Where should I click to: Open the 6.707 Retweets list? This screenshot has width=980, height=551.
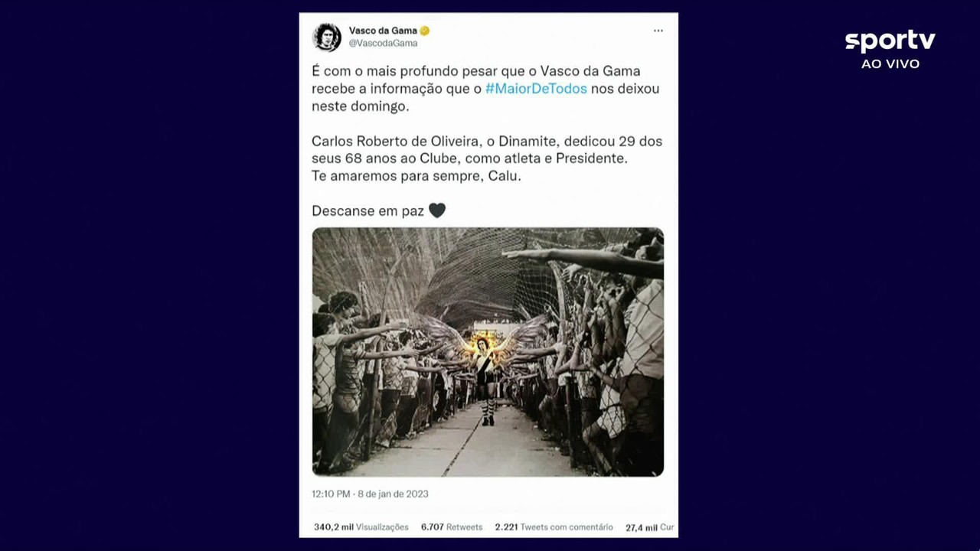(451, 527)
